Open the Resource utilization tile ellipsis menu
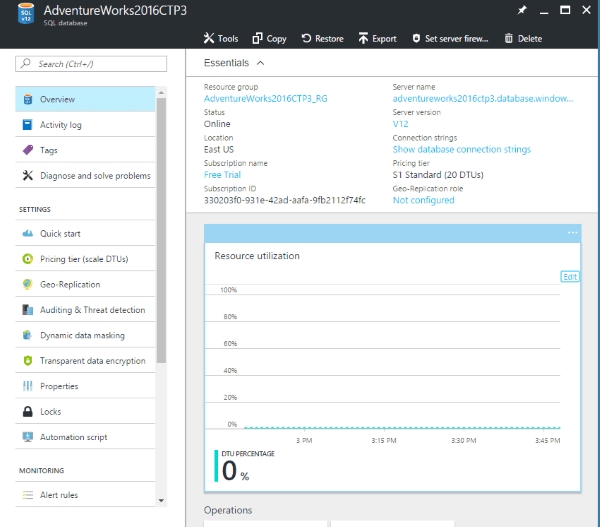Image resolution: width=600 pixels, height=527 pixels. click(573, 233)
